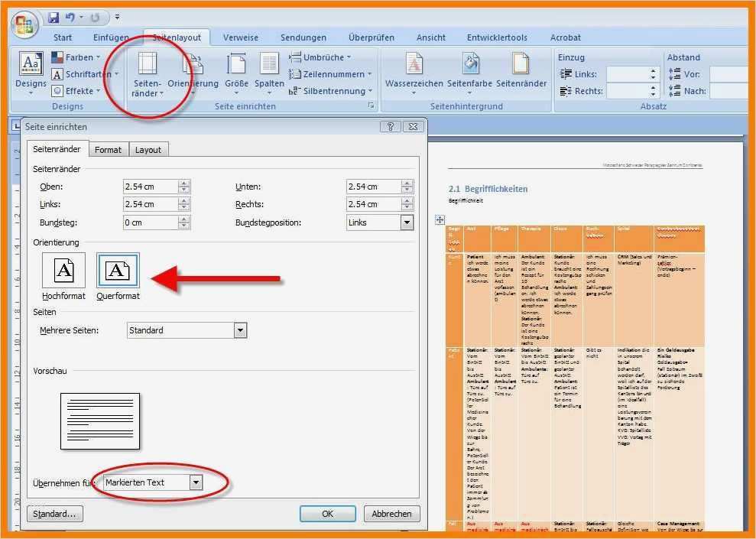Switch to the Acrobat ribbon tab
756x539 pixels.
coord(566,37)
